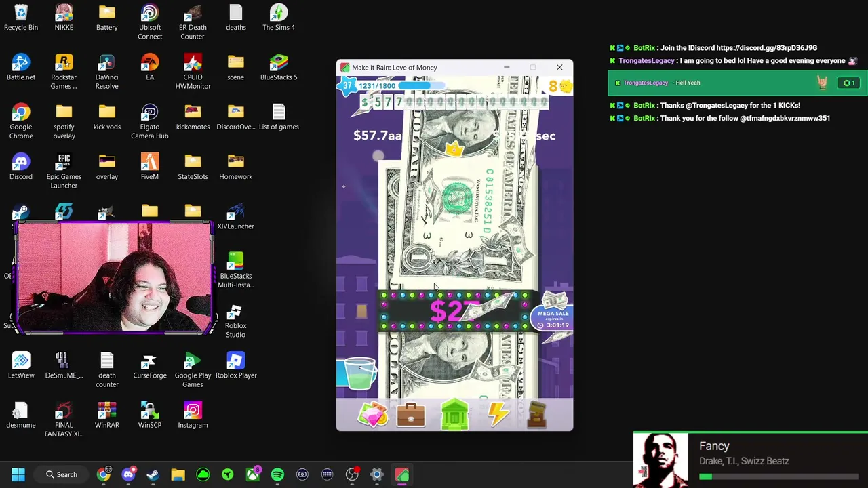
Task: Select the Epic Games Launcher desktop shortcut
Action: click(64, 171)
